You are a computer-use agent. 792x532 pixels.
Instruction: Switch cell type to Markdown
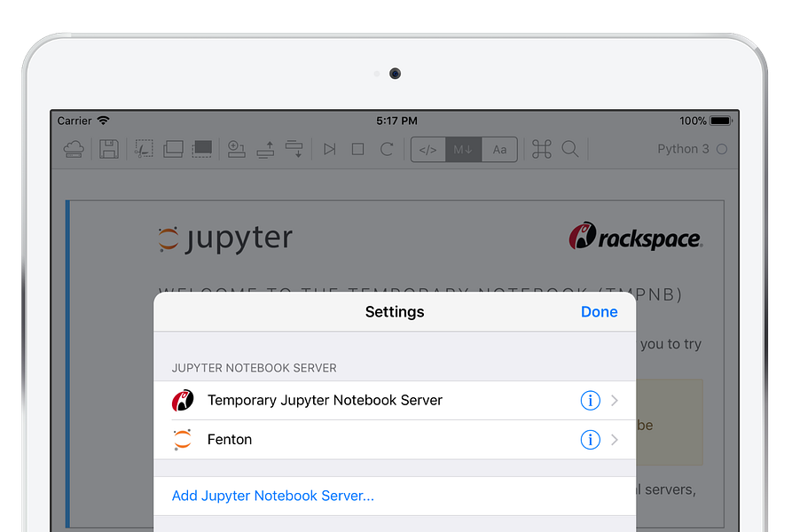pyautogui.click(x=464, y=150)
